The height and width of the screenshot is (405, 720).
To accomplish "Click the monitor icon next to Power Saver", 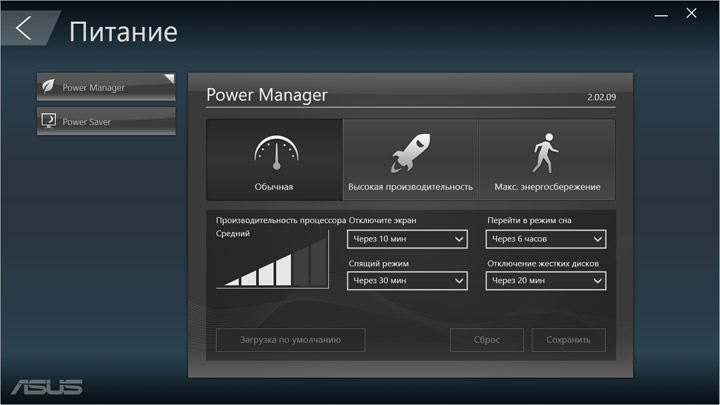I will click(x=48, y=121).
